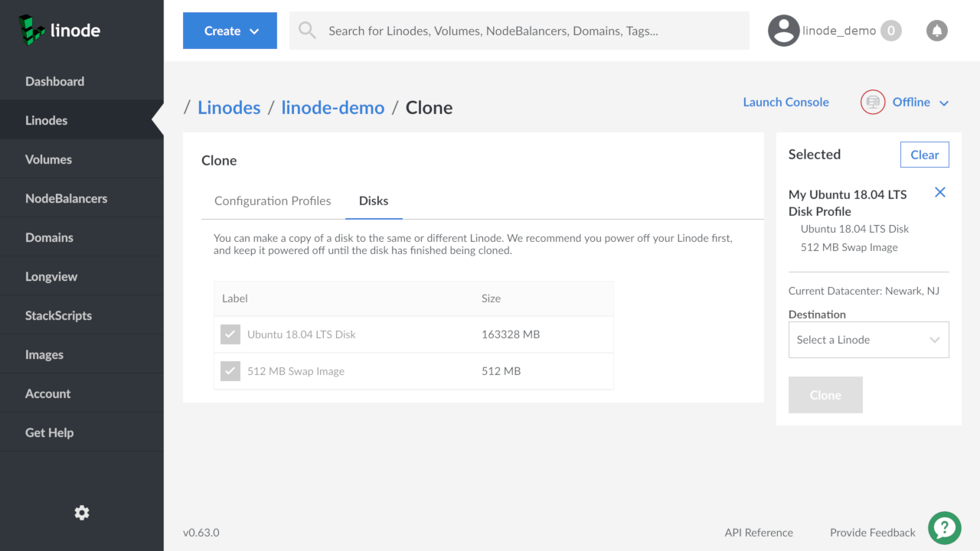Click the search magnifier icon
This screenshot has width=980, height=551.
point(307,31)
